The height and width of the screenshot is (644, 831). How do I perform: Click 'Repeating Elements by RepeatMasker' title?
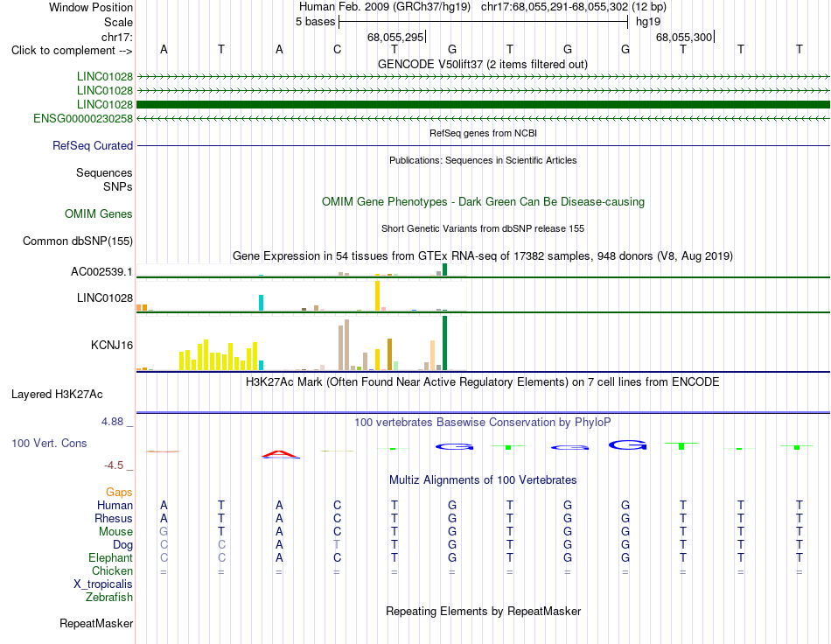(484, 611)
